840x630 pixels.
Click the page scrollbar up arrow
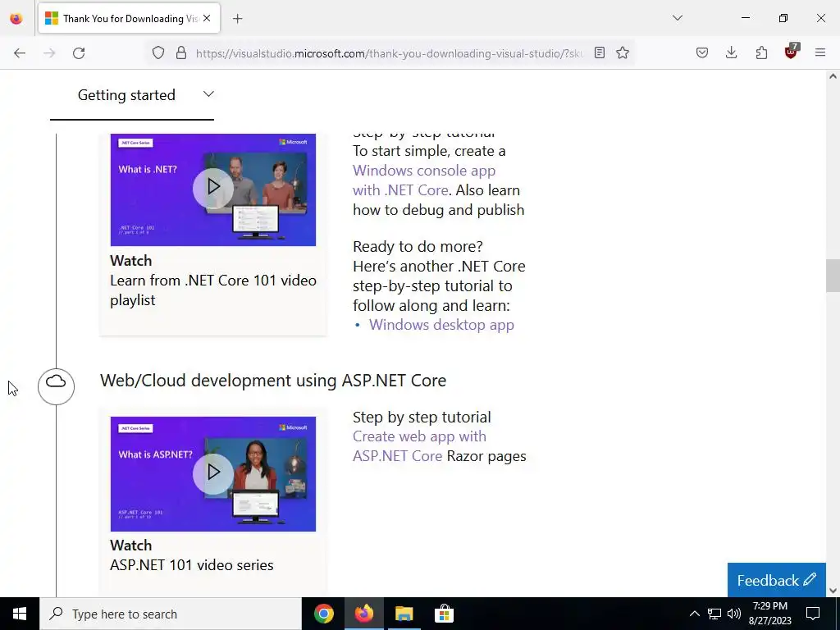coord(833,76)
